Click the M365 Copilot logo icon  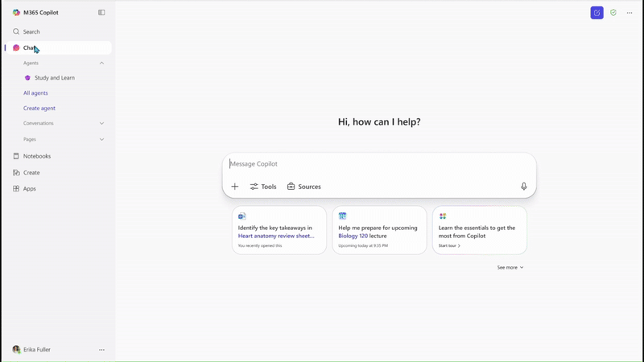click(x=16, y=13)
